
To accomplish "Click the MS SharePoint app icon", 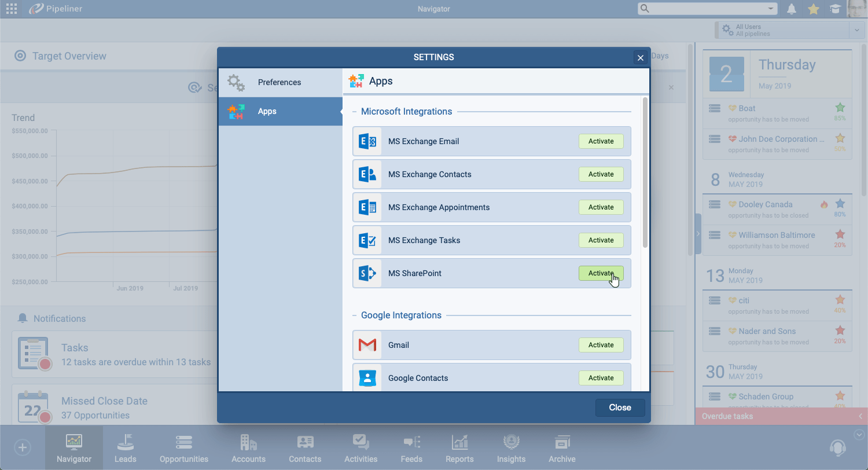I will point(367,273).
